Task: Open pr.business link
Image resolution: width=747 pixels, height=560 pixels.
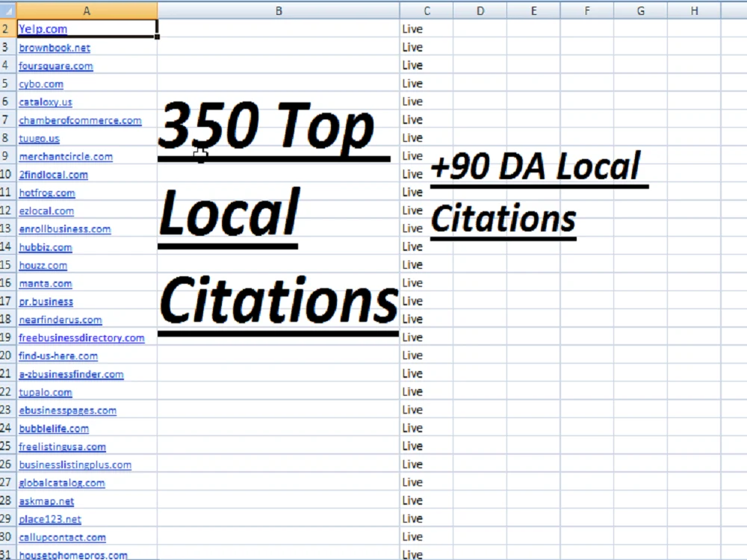Action: point(46,302)
